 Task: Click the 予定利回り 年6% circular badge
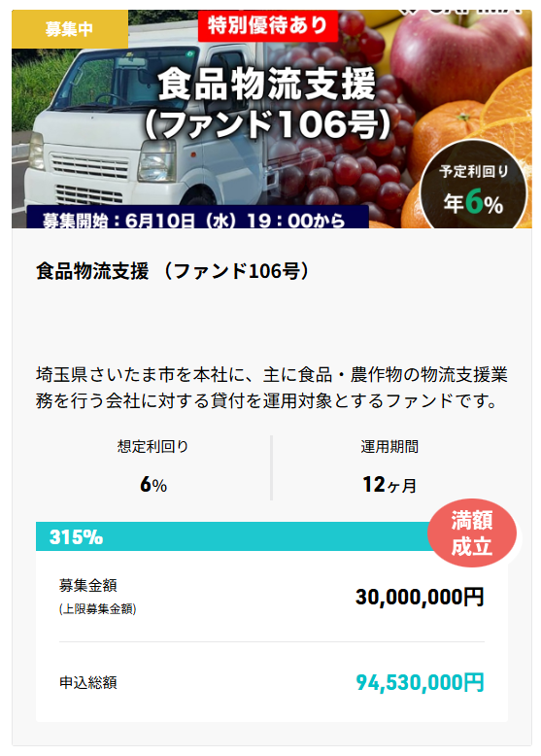pos(473,188)
